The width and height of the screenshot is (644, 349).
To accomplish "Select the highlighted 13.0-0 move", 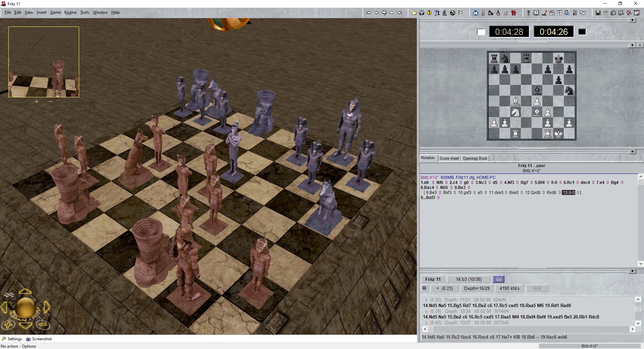I will tap(569, 193).
